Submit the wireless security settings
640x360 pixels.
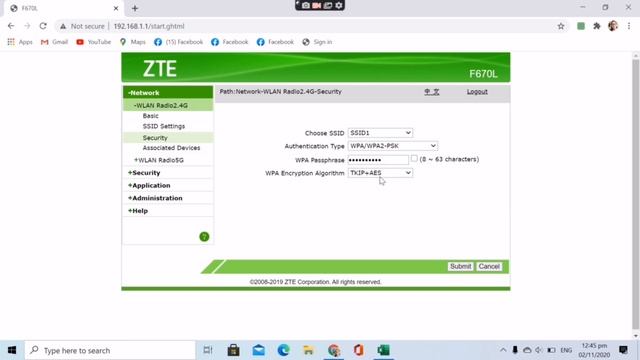pyautogui.click(x=460, y=267)
